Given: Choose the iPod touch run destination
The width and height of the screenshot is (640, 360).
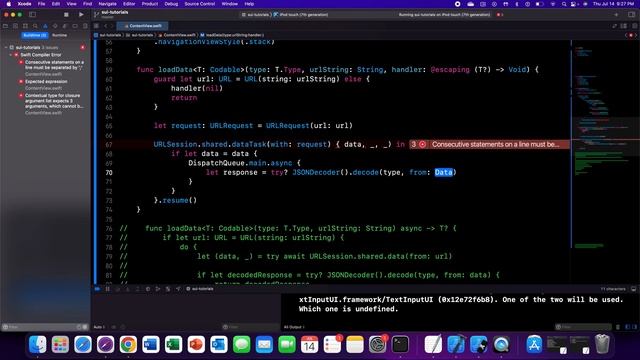Looking at the screenshot, I should click(301, 15).
